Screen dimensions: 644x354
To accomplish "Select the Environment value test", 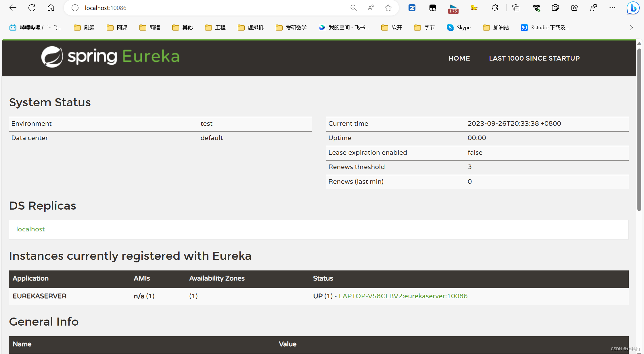I will [x=206, y=123].
